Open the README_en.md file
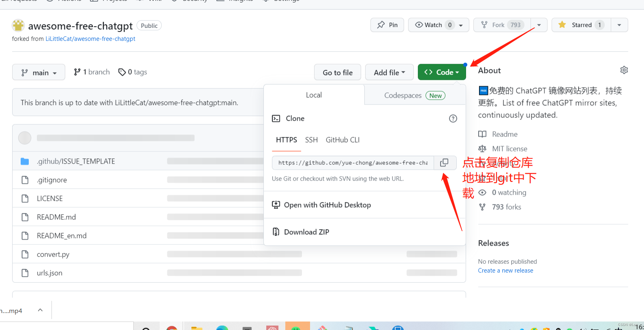Screen dimensions: 644x330 click(x=62, y=236)
